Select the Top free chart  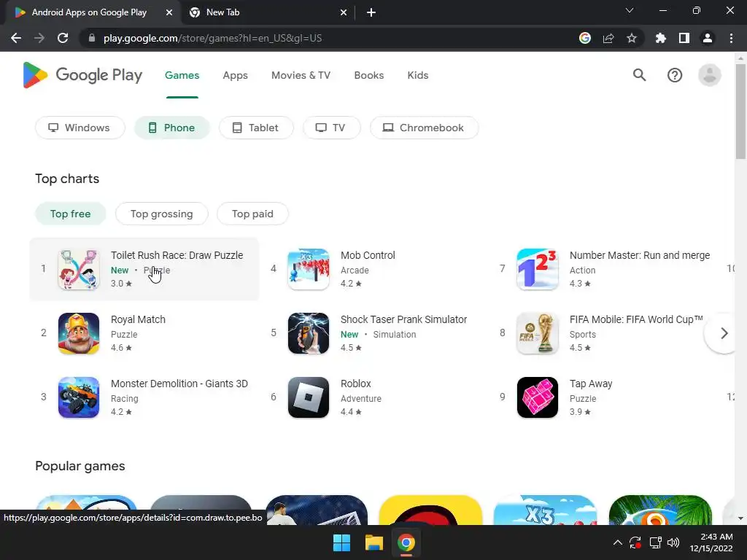click(71, 214)
